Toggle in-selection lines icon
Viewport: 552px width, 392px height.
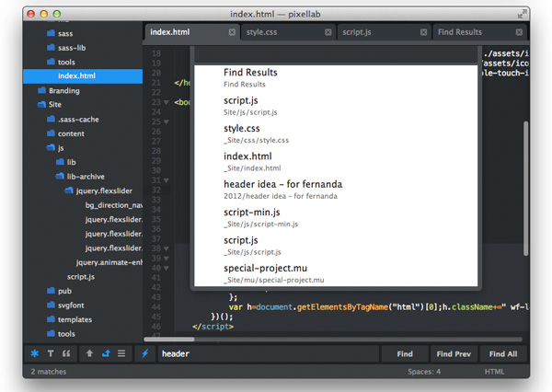[x=121, y=353]
